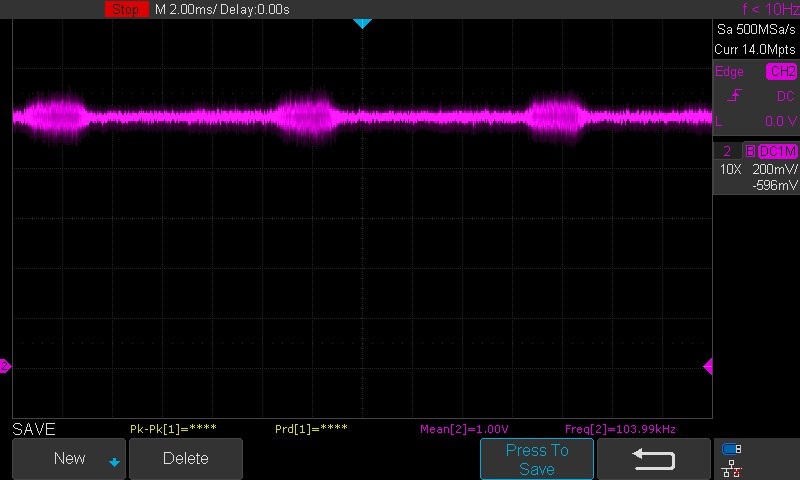Click the magenta channel 2 waveform trace
Image resolution: width=800 pixels, height=480 pixels.
coord(362,117)
